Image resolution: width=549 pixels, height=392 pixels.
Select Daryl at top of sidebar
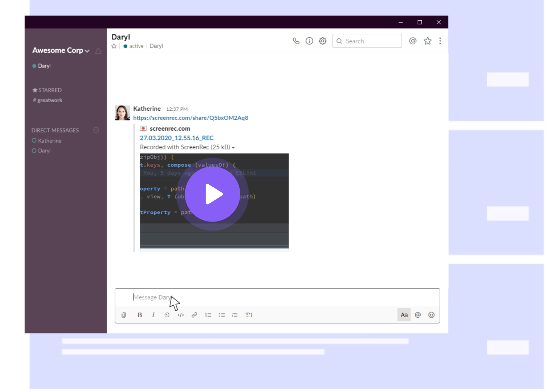(x=41, y=66)
